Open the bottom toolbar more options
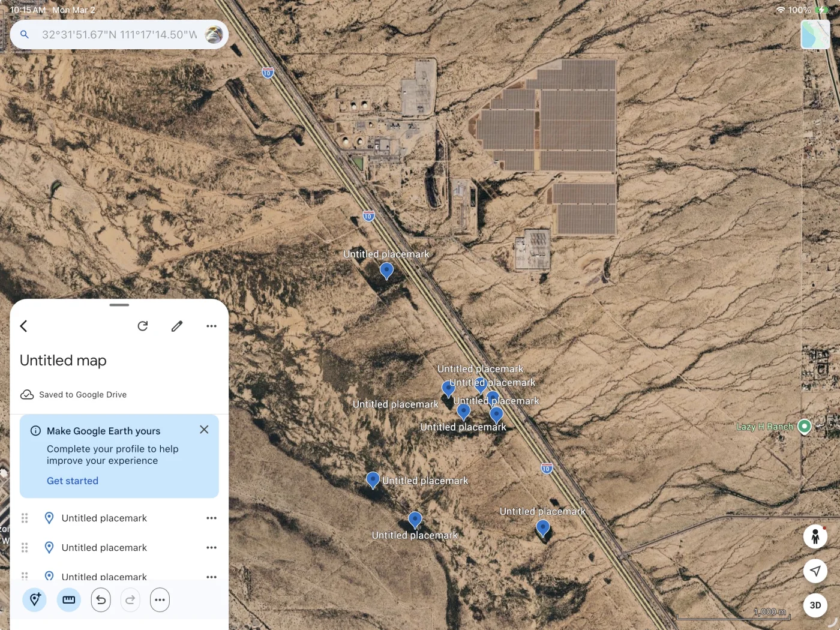Screen dimensions: 840x630 pyautogui.click(x=160, y=599)
